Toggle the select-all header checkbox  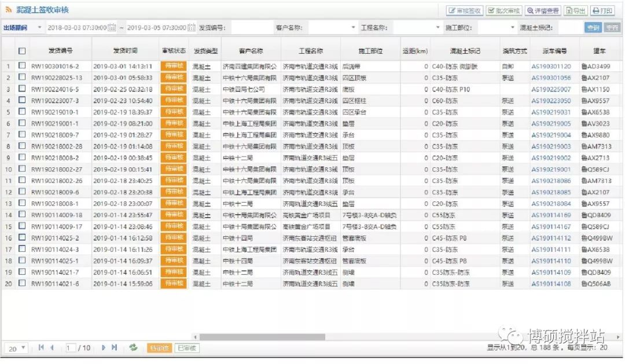(22, 51)
